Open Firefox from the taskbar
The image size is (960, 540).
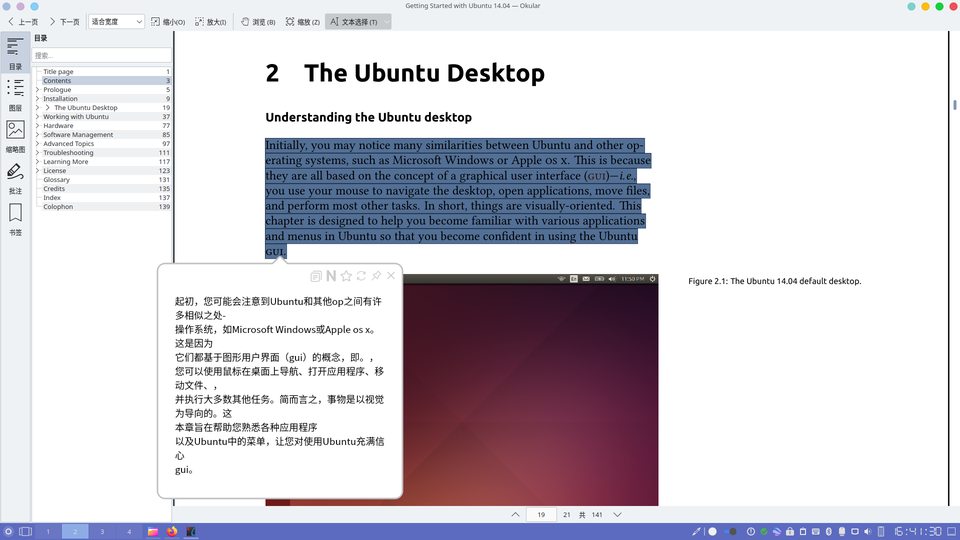tap(172, 531)
